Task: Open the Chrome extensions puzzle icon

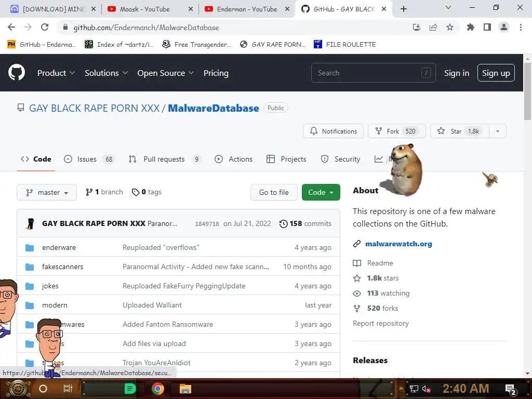Action: (x=471, y=27)
